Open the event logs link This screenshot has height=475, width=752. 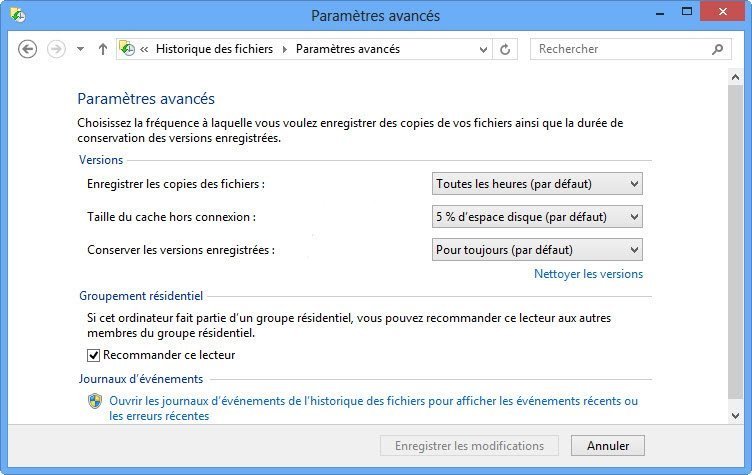(x=373, y=401)
